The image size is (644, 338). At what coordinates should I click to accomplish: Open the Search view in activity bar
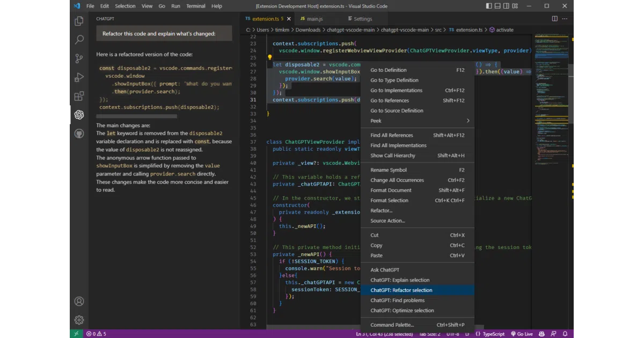click(79, 40)
